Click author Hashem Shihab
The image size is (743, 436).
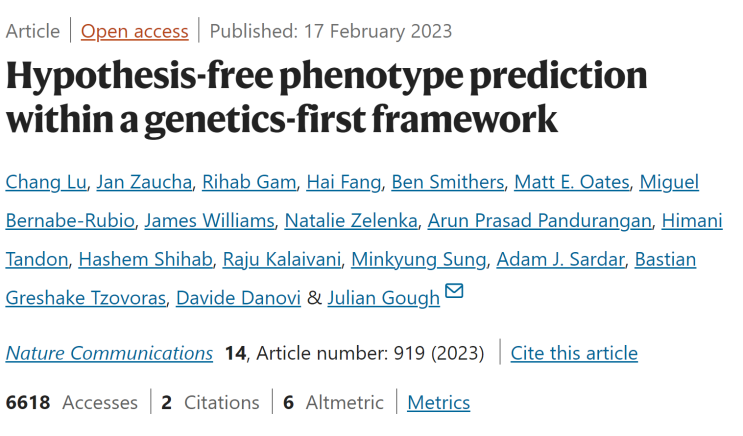tap(145, 259)
